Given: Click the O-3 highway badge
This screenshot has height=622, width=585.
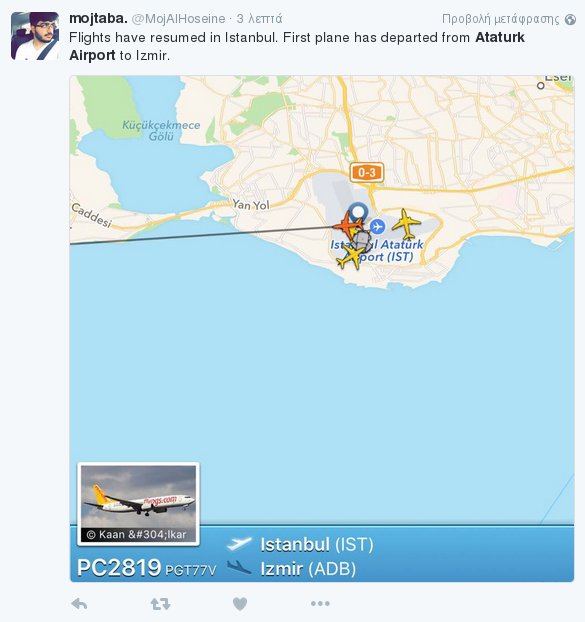Looking at the screenshot, I should click(x=367, y=172).
